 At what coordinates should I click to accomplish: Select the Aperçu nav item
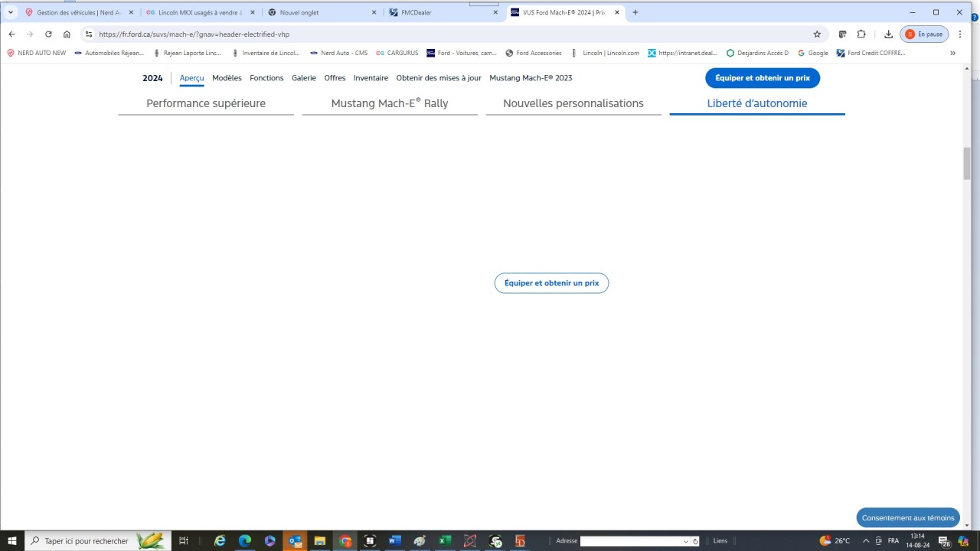click(191, 78)
